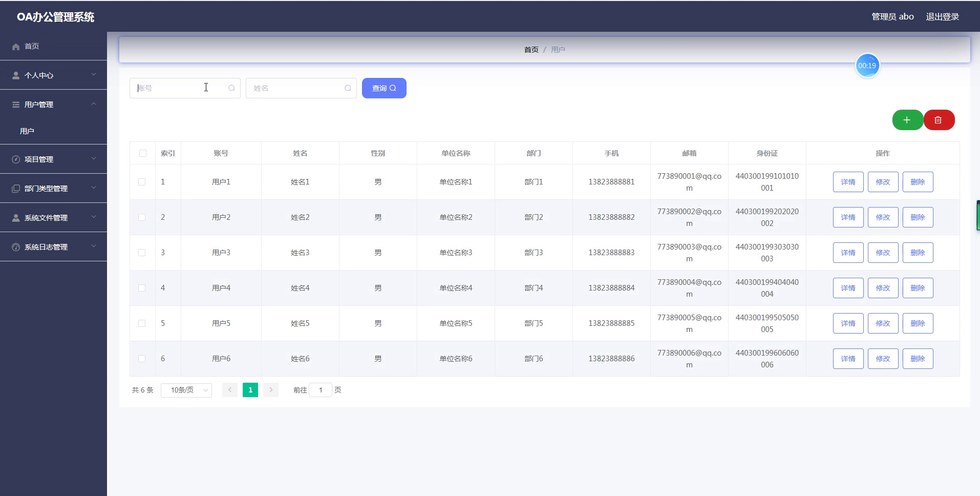Open 首页 in the sidebar
Screen dimensions: 980x496
pos(53,46)
